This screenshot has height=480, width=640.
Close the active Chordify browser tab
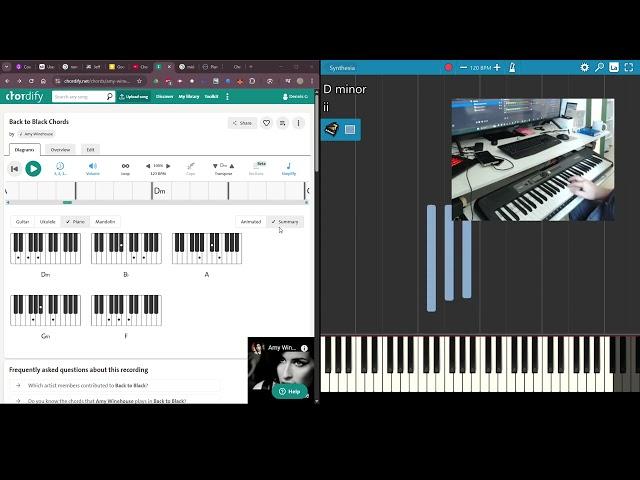pos(169,67)
